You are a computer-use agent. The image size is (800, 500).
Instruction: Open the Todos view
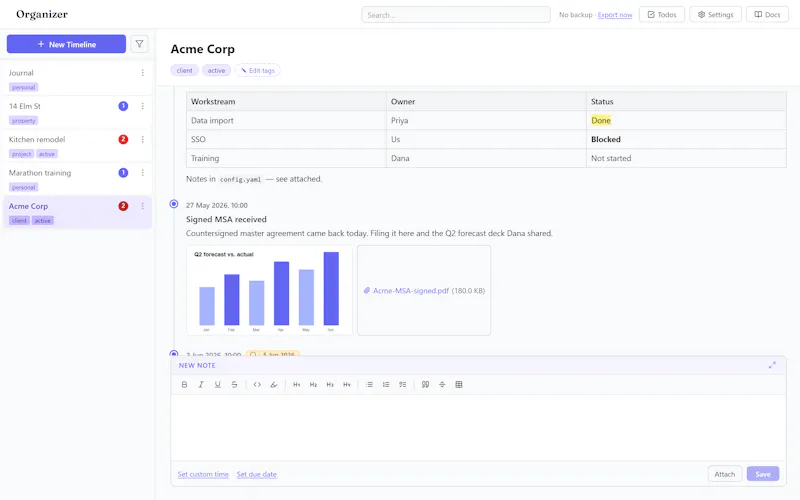[x=662, y=15]
